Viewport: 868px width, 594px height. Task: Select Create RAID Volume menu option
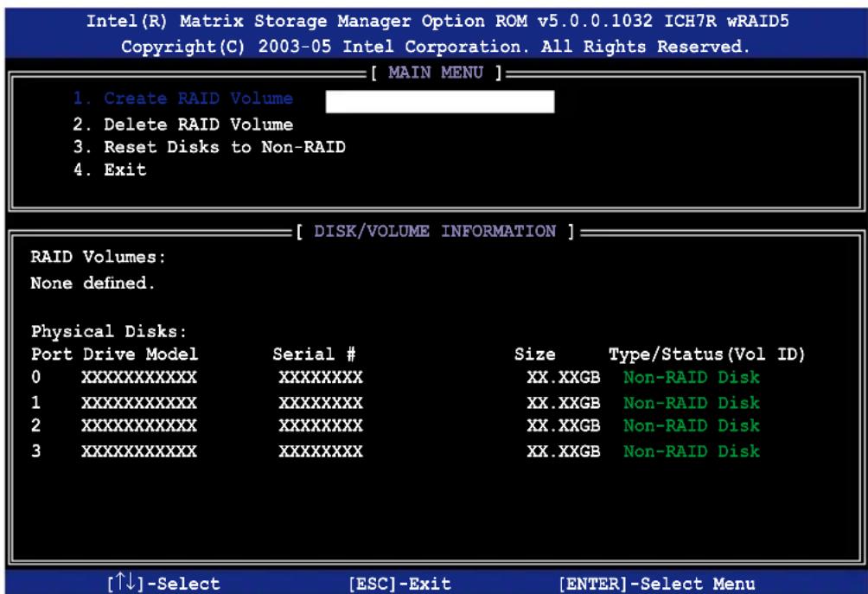point(183,99)
